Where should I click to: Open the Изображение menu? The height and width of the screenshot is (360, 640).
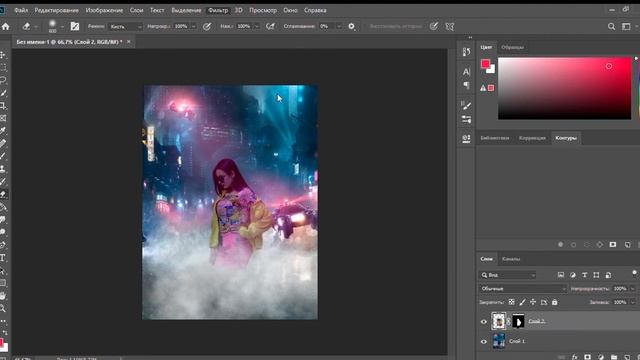(104, 10)
